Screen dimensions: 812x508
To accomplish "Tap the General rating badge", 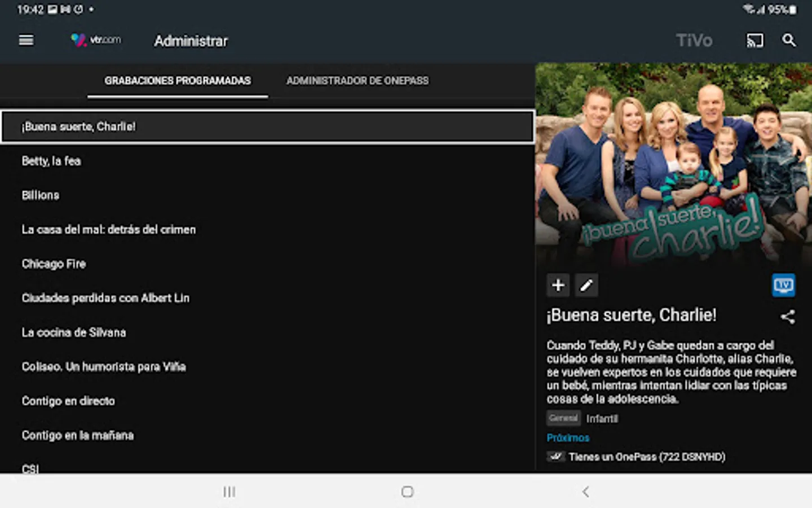I will pos(563,418).
